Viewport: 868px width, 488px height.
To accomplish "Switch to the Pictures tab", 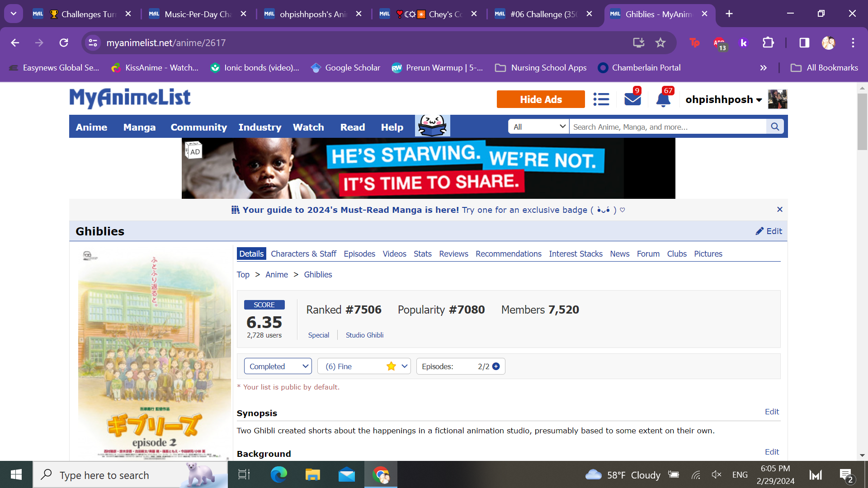I will pyautogui.click(x=708, y=254).
